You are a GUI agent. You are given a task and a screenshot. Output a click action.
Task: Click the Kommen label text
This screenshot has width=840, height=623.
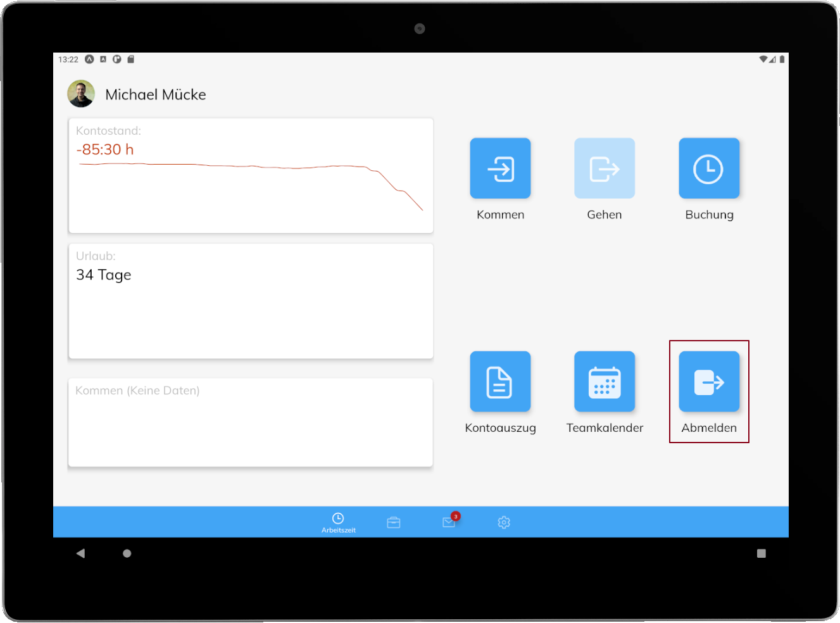pos(500,215)
